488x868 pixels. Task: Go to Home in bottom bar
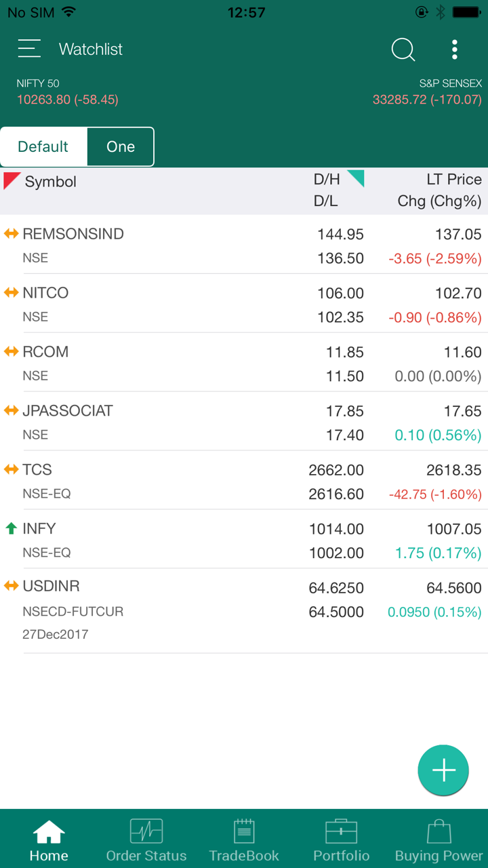pos(49,840)
